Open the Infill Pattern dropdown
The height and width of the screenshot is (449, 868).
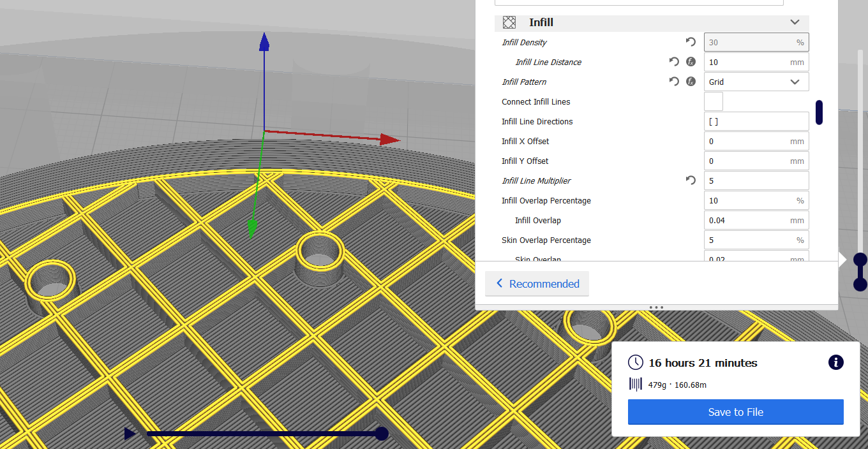pyautogui.click(x=756, y=82)
